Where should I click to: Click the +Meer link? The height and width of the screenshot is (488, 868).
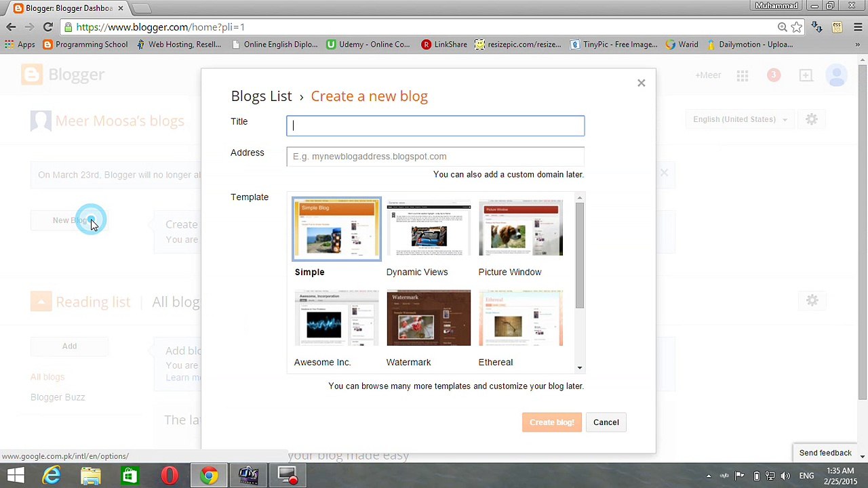coord(708,75)
